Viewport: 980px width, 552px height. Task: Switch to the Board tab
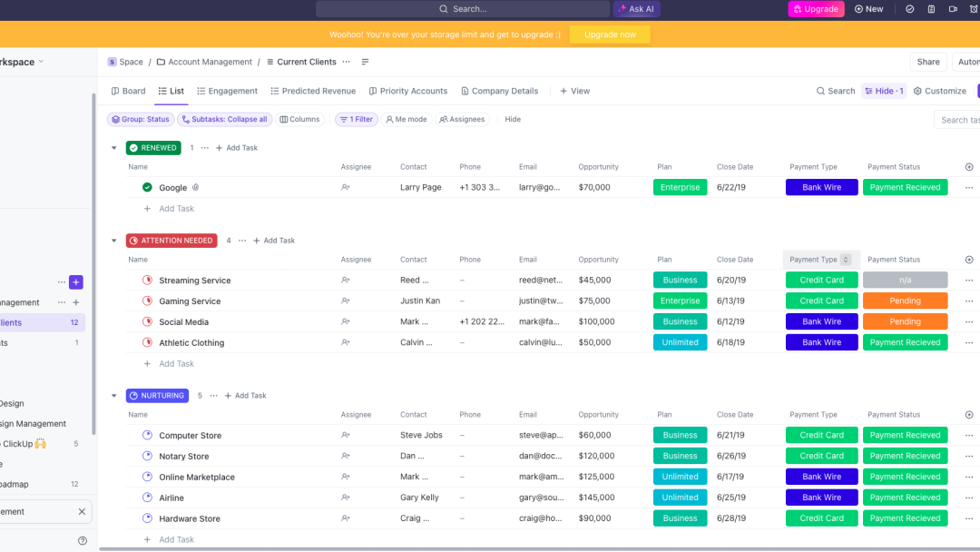coord(128,91)
